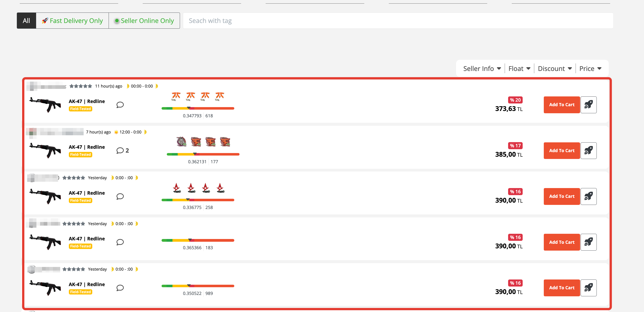This screenshot has width=644, height=312.
Task: Open comment bubble in 0.350522 float row
Action: tap(120, 288)
